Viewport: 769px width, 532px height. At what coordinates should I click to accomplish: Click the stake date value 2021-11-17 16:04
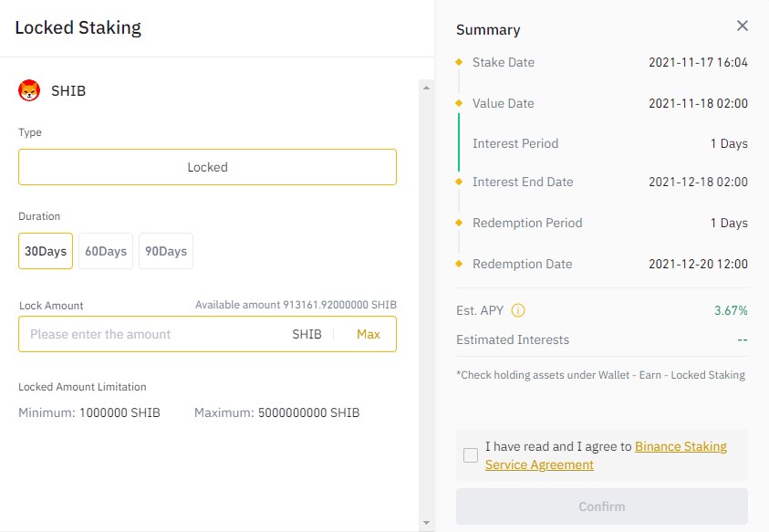coord(699,62)
